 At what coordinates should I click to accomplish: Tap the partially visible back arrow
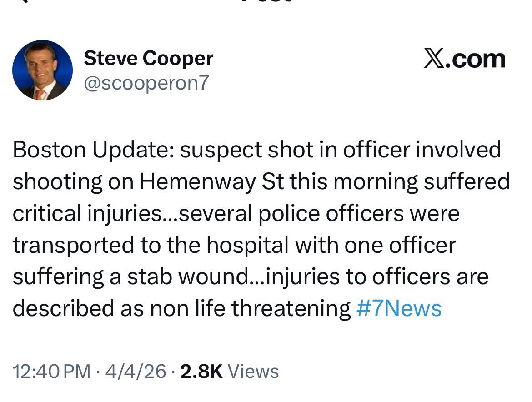coord(23,2)
